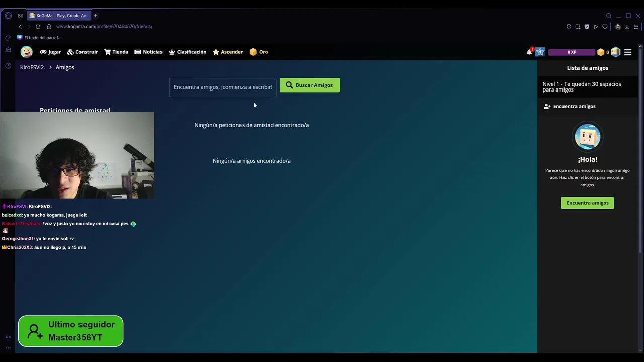Image resolution: width=644 pixels, height=362 pixels.
Task: Toggle the ad blocker shield icon
Action: (x=587, y=27)
